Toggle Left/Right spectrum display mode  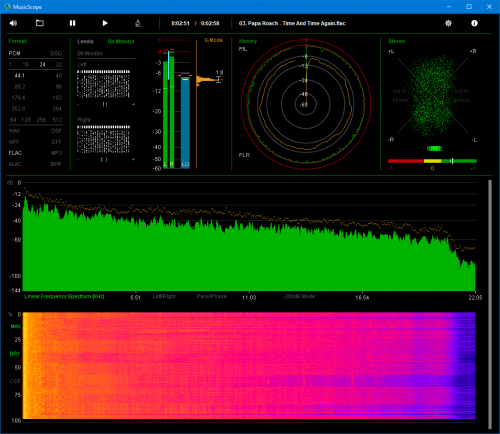164,296
